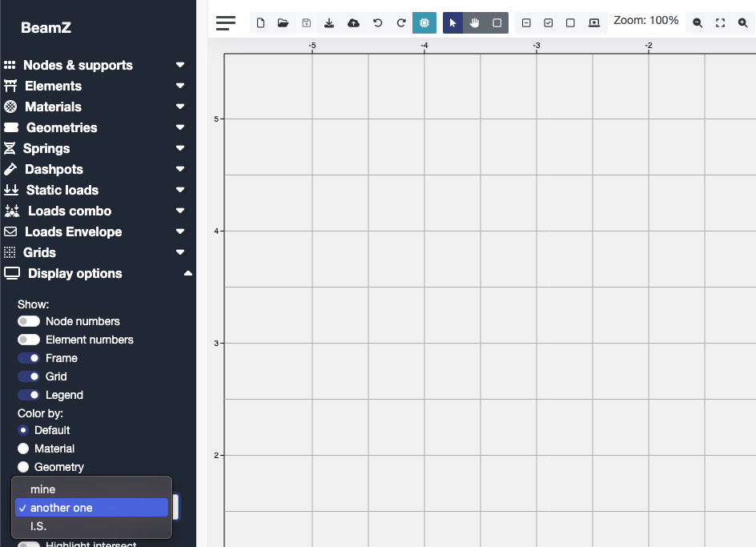Run analysis with teal chip icon

point(424,23)
